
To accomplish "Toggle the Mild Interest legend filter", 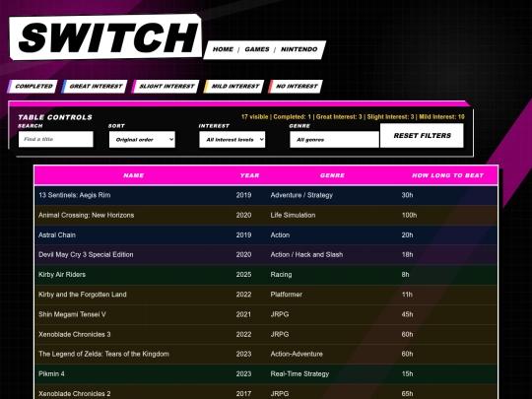I will 233,86.
